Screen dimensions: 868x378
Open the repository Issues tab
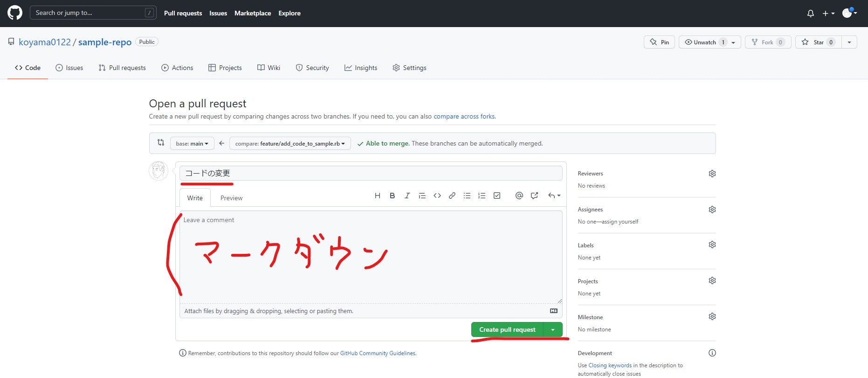coord(69,68)
